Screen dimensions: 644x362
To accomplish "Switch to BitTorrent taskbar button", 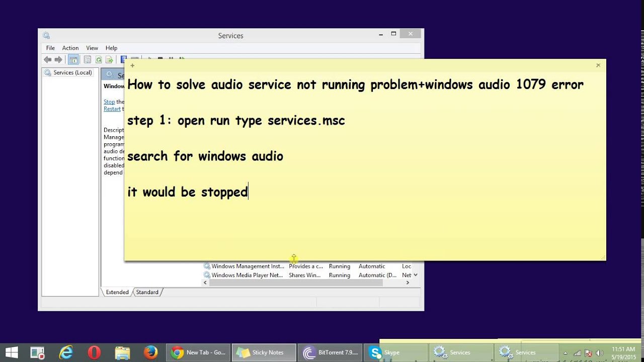I will pyautogui.click(x=331, y=352).
